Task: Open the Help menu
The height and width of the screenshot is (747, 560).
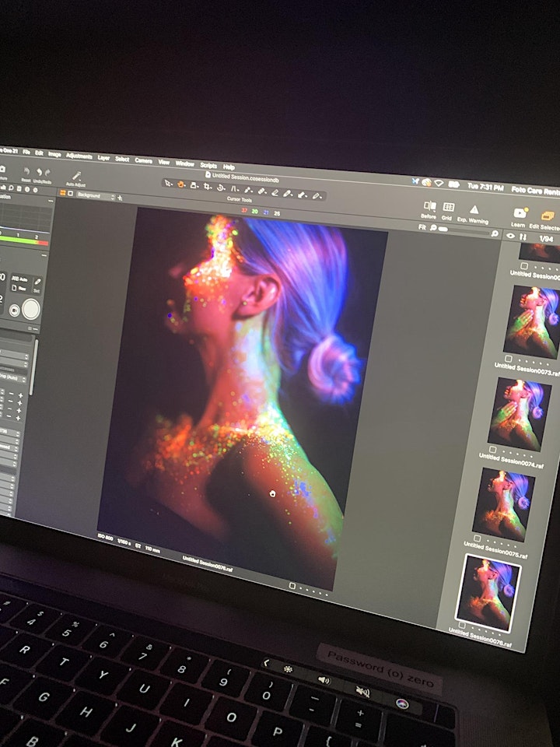Action: 229,167
